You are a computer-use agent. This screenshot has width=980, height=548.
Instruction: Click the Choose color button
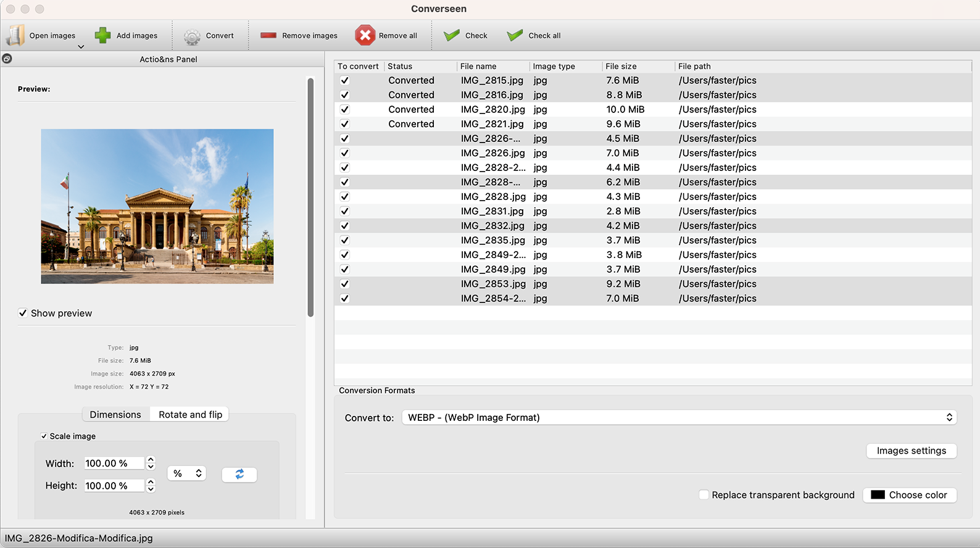click(909, 495)
